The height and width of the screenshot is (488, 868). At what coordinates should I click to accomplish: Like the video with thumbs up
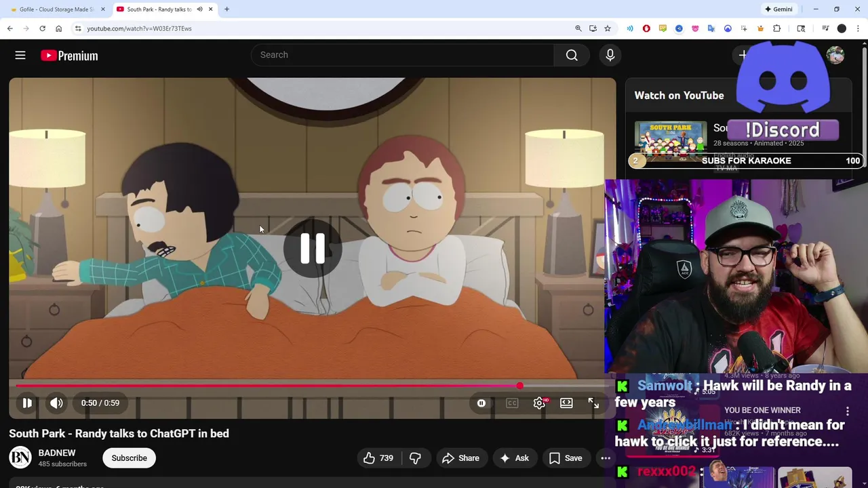(x=378, y=458)
